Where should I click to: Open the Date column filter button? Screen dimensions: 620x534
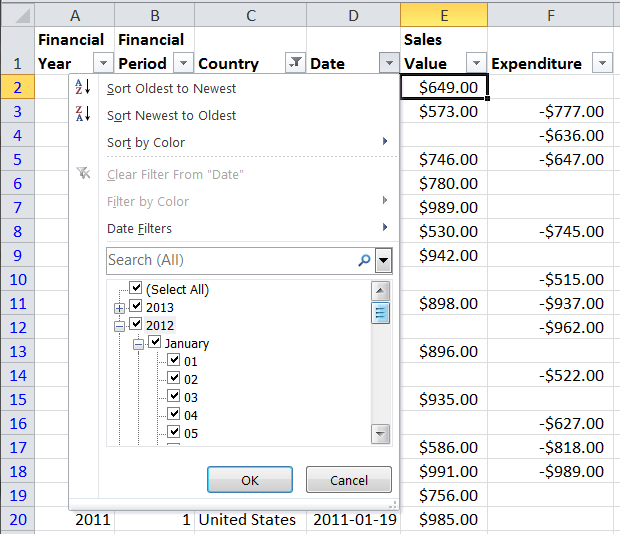coord(389,63)
